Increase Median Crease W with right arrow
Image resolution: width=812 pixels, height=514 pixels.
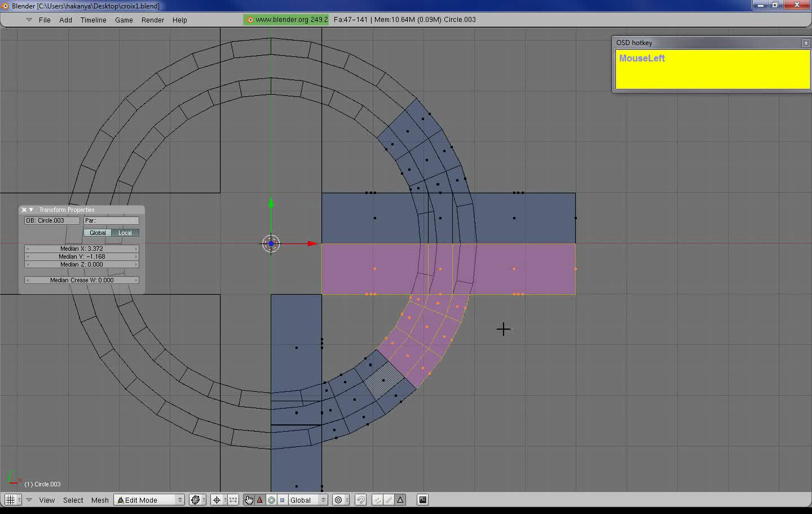pos(136,280)
